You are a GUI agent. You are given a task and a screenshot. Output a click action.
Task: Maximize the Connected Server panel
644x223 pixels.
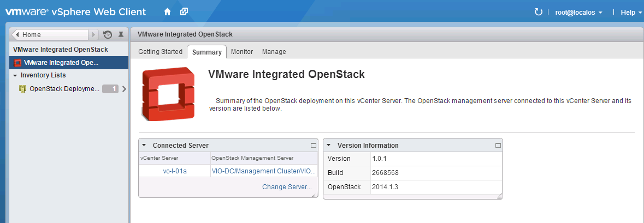(314, 146)
